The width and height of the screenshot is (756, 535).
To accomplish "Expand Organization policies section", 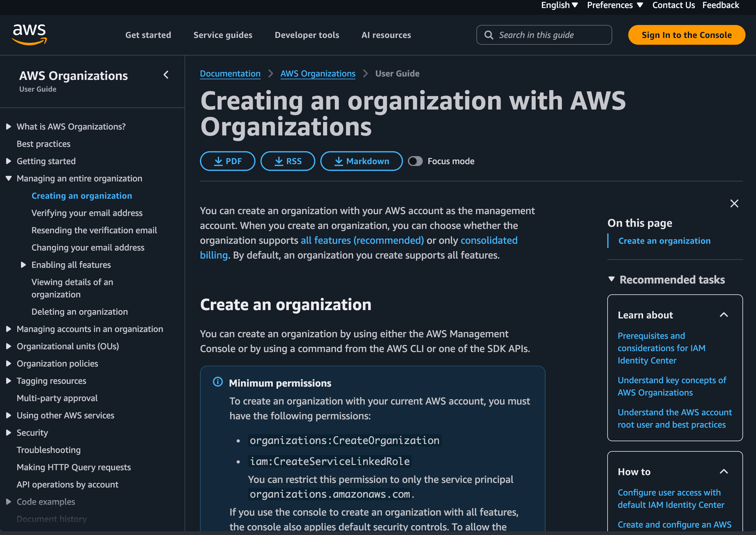I will [9, 363].
